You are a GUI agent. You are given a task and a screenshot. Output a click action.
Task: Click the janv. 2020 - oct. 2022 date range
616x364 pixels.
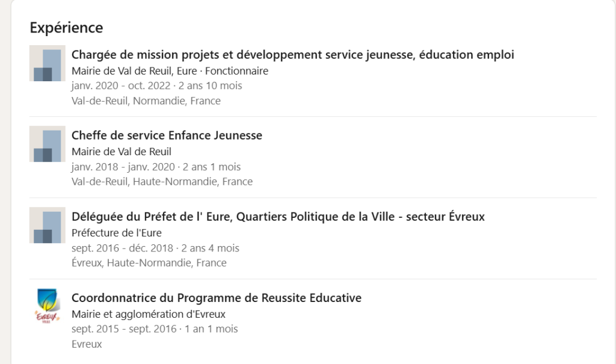(156, 86)
